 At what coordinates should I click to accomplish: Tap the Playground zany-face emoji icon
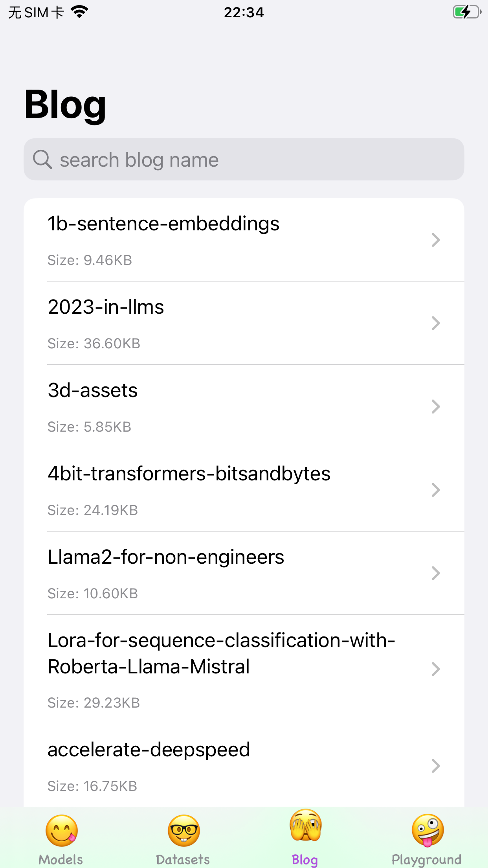tap(427, 830)
